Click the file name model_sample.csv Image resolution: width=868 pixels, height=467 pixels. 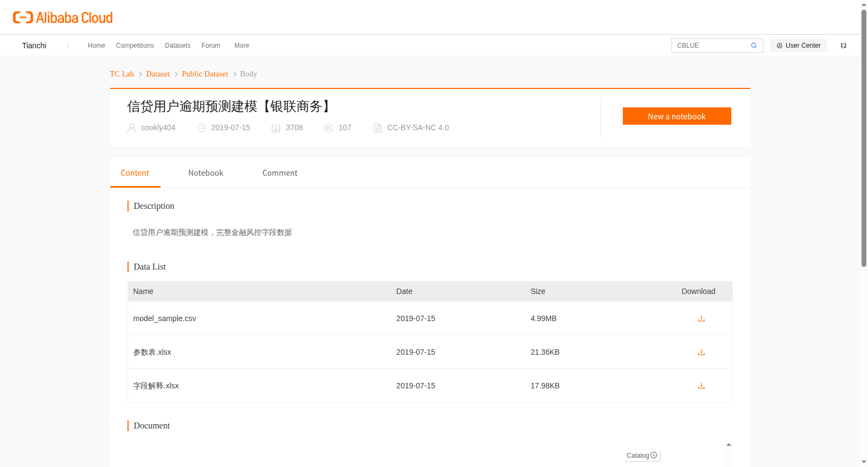coord(164,318)
